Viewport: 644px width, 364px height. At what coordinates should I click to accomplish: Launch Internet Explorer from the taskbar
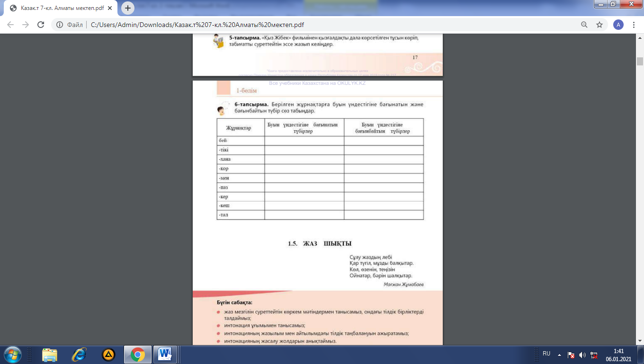point(79,355)
